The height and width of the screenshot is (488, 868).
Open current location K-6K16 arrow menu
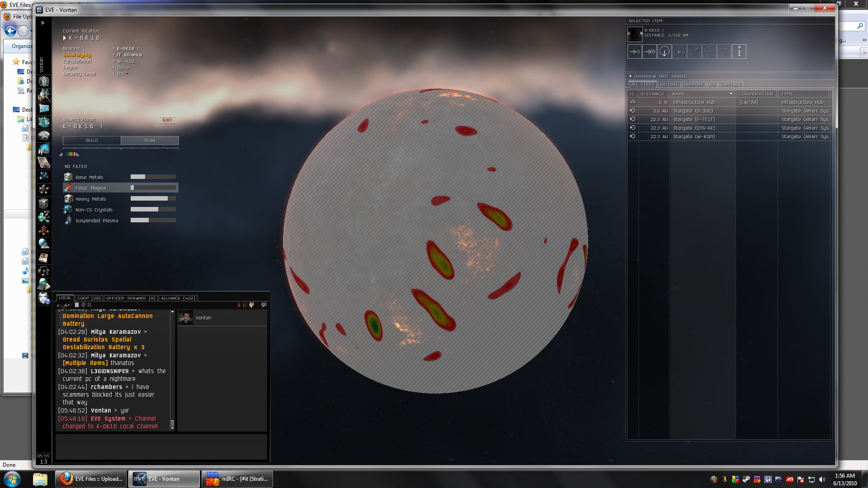click(65, 38)
